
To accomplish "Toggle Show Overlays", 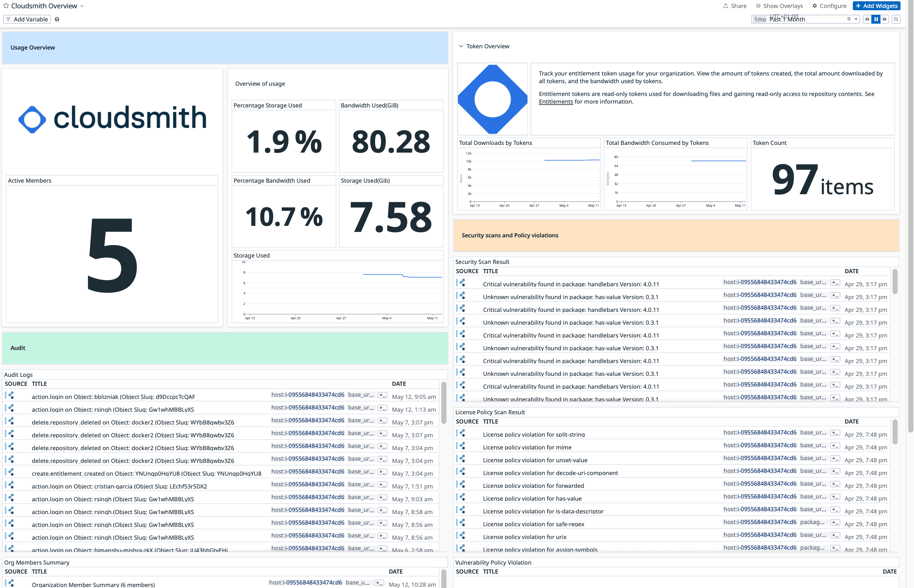I will 779,6.
